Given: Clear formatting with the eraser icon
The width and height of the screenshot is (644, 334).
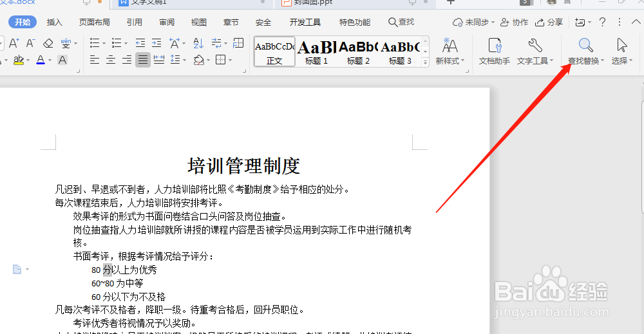Looking at the screenshot, I should click(48, 42).
